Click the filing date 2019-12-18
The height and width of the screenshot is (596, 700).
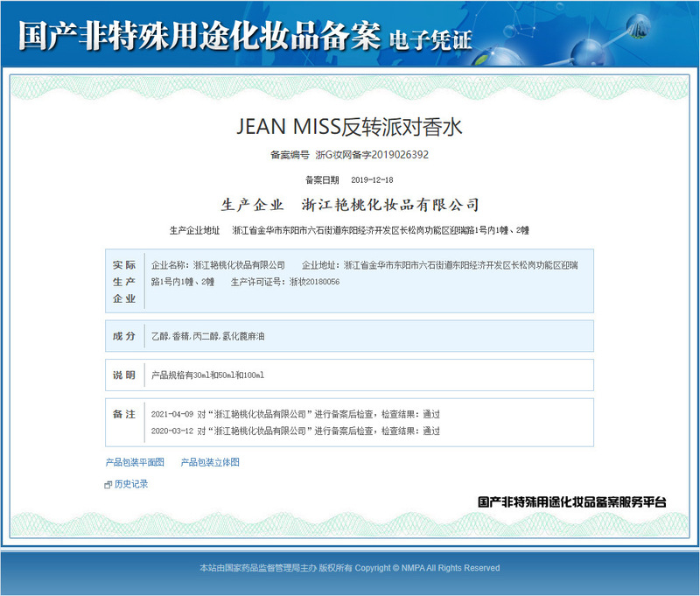coord(372,180)
